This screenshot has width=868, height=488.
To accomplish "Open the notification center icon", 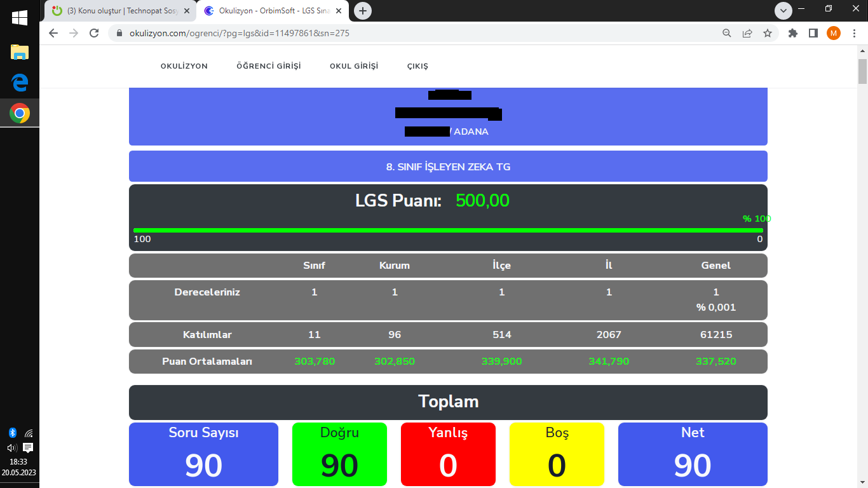I will 28,448.
